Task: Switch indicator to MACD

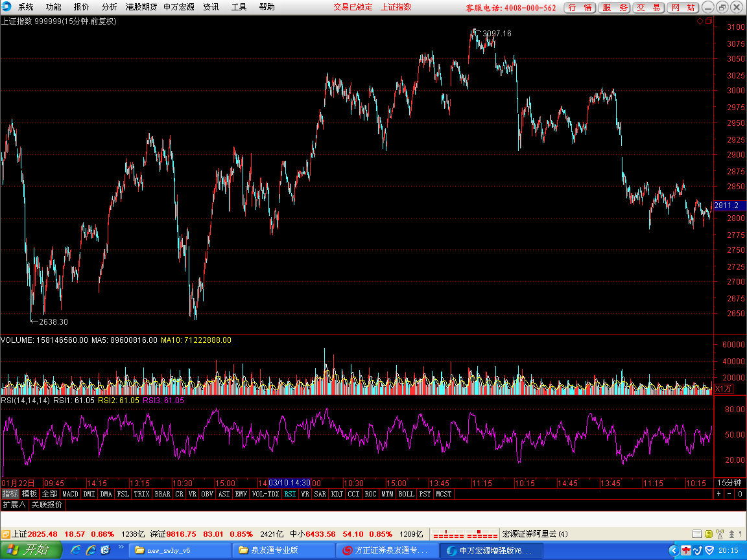Action: tap(70, 494)
